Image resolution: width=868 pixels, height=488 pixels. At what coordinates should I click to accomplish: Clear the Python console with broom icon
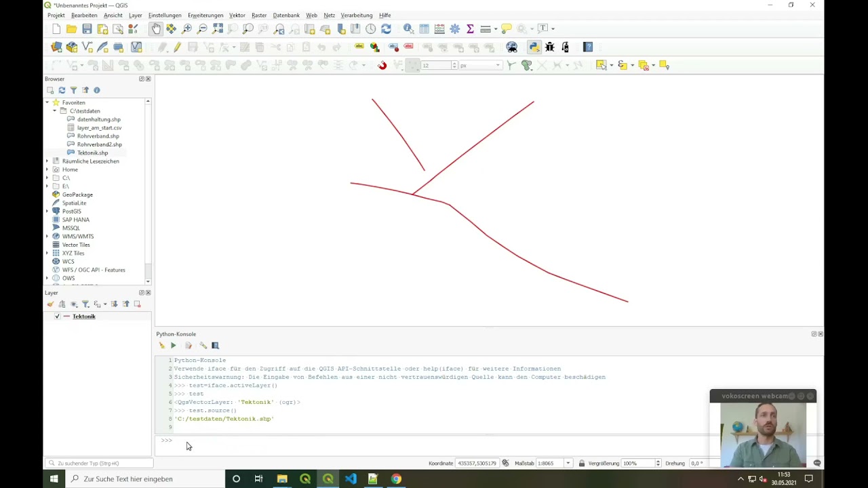[161, 346]
